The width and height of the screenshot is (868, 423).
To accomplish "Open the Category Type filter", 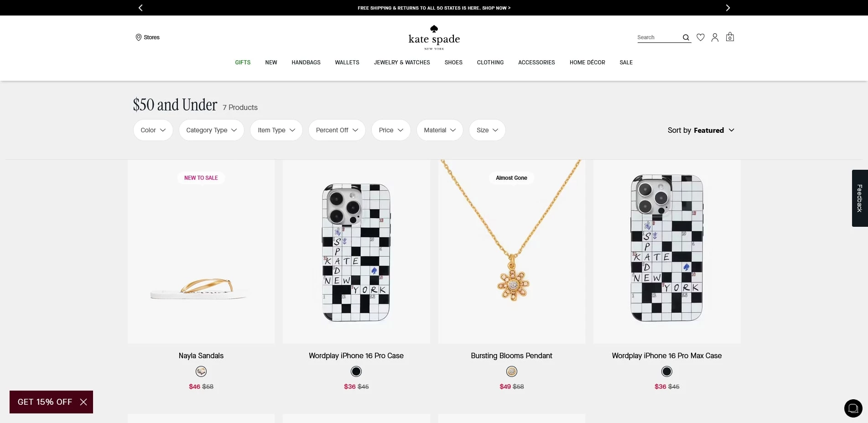I will (x=211, y=130).
